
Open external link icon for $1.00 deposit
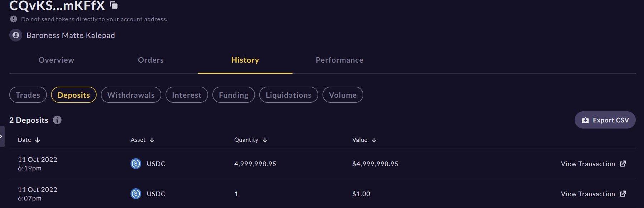[623, 194]
